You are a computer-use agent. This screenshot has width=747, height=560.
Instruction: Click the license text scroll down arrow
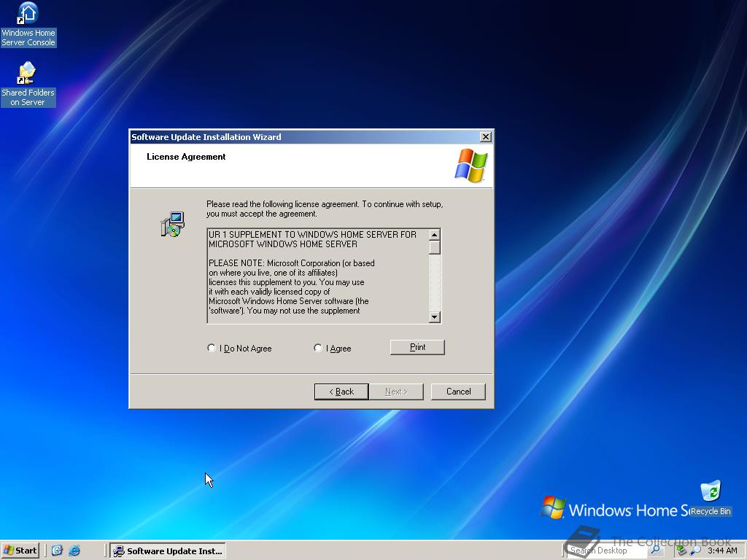(434, 316)
